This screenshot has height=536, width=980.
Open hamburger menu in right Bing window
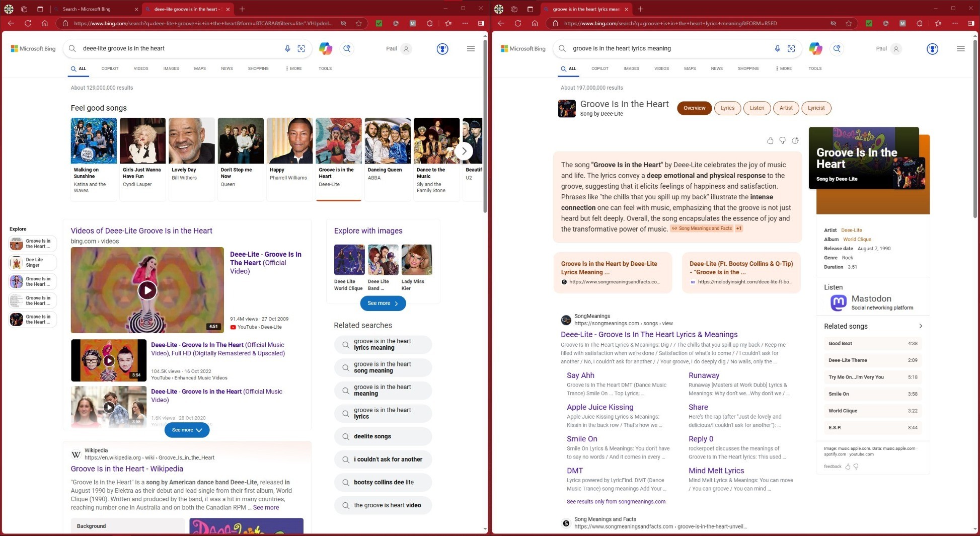960,49
